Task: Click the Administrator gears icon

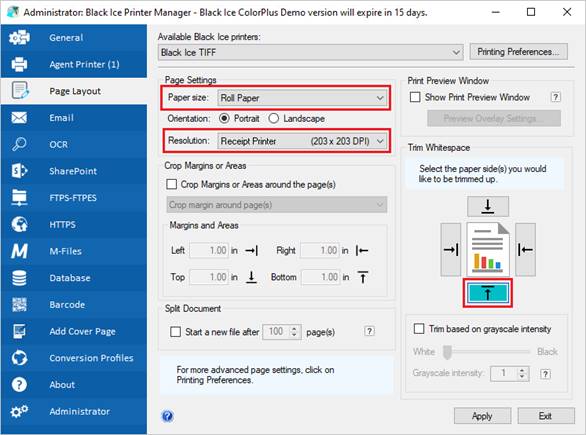Action: (19, 411)
